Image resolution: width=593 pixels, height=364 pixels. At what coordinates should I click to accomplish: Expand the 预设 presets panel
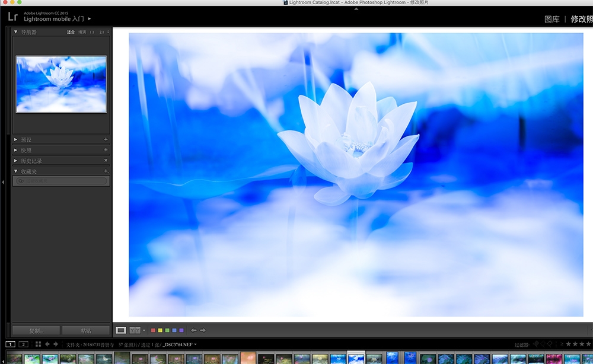(16, 140)
